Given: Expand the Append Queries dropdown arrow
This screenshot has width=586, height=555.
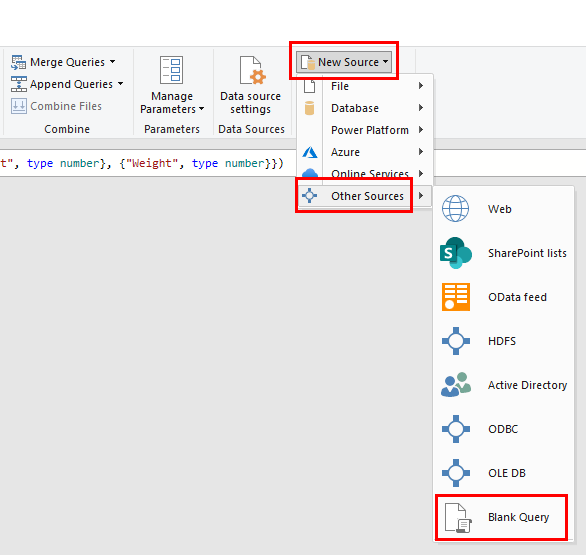Looking at the screenshot, I should point(120,83).
